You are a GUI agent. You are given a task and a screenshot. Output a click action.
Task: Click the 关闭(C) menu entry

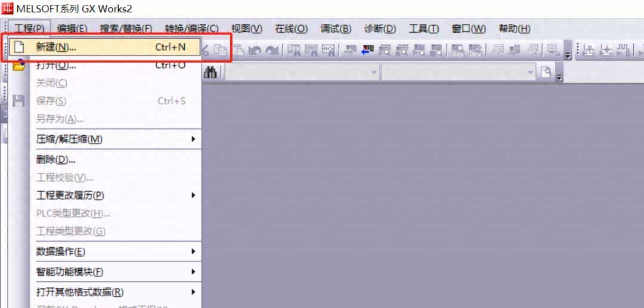(x=105, y=83)
